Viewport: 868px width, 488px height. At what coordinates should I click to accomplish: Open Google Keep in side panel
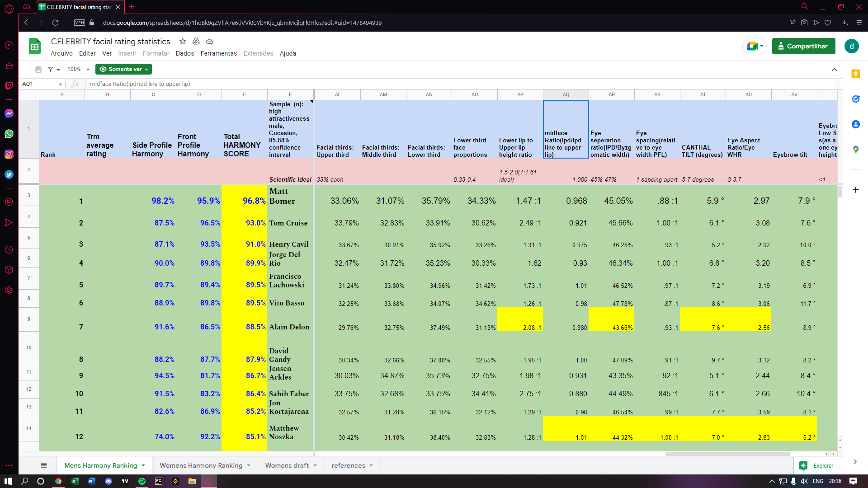tap(855, 74)
